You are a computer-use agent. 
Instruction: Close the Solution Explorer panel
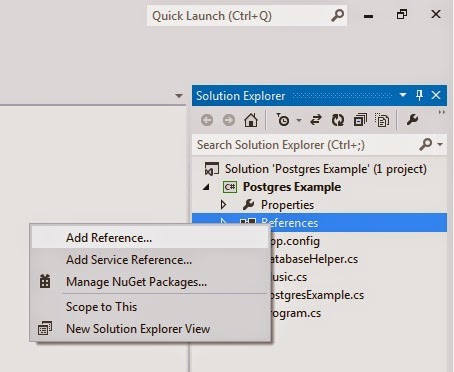point(436,95)
